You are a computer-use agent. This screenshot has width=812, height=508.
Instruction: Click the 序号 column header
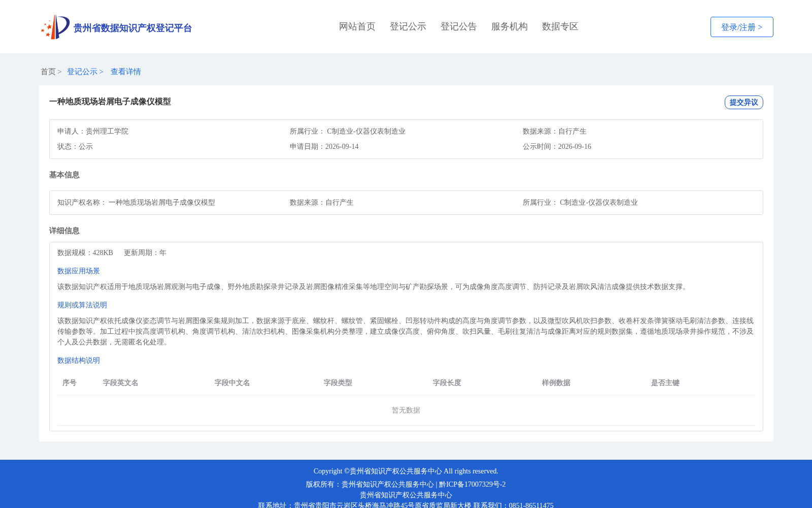(70, 383)
